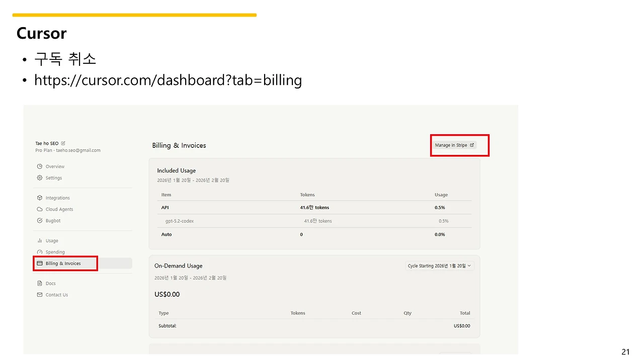Viewport: 644px width, 362px height.
Task: Click the Cost column header
Action: pos(356,313)
